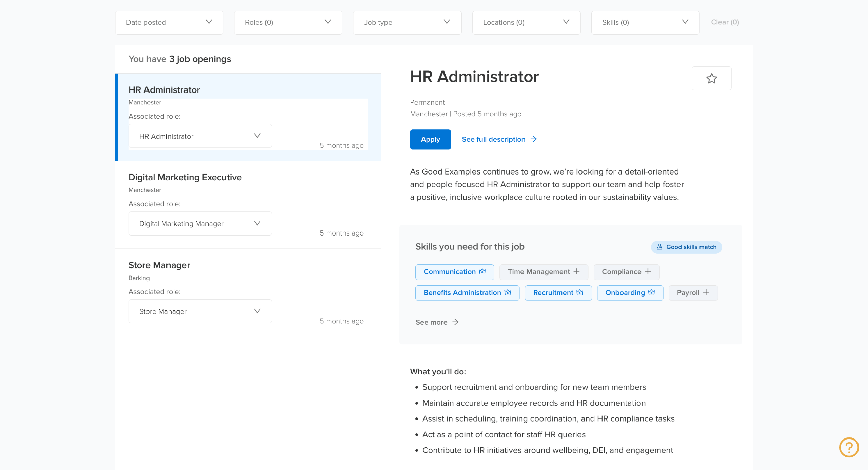Expand the Locations (0) filter
Viewport: 868px width, 470px height.
526,22
